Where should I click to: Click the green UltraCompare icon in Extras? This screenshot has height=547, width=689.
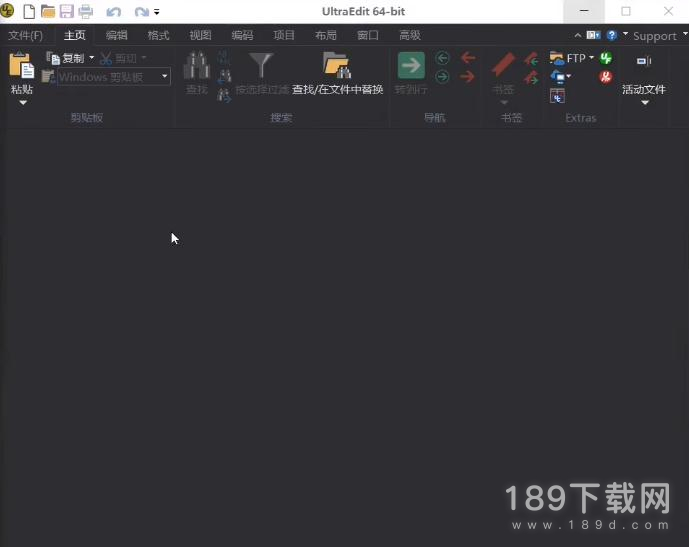[606, 58]
